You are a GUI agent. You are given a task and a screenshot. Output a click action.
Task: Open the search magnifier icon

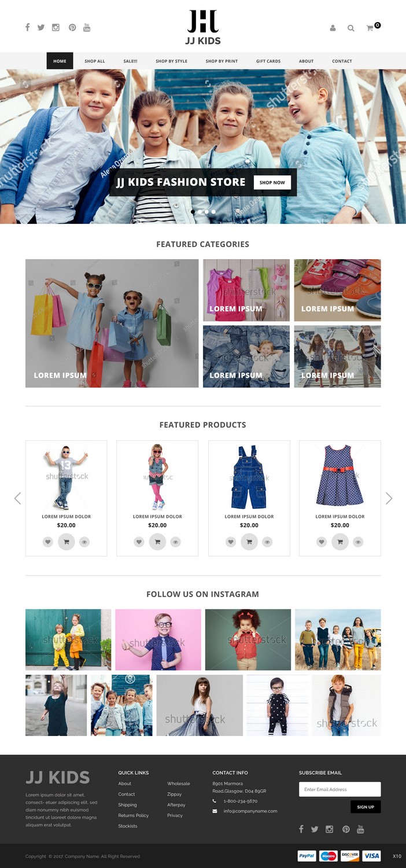click(x=351, y=28)
